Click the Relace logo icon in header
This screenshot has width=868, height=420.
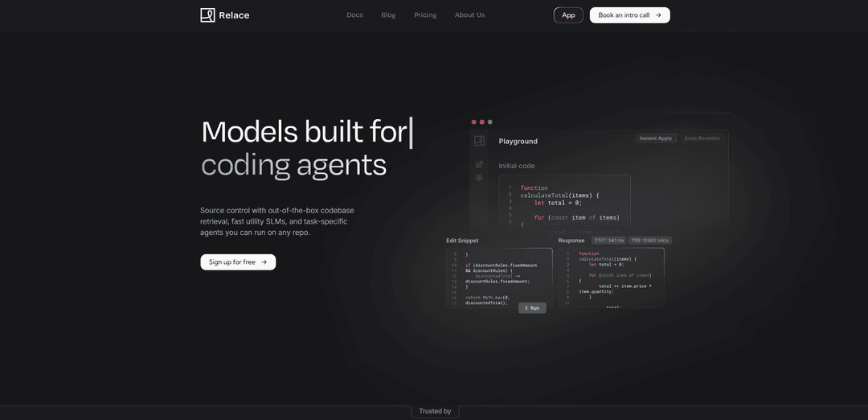(207, 15)
